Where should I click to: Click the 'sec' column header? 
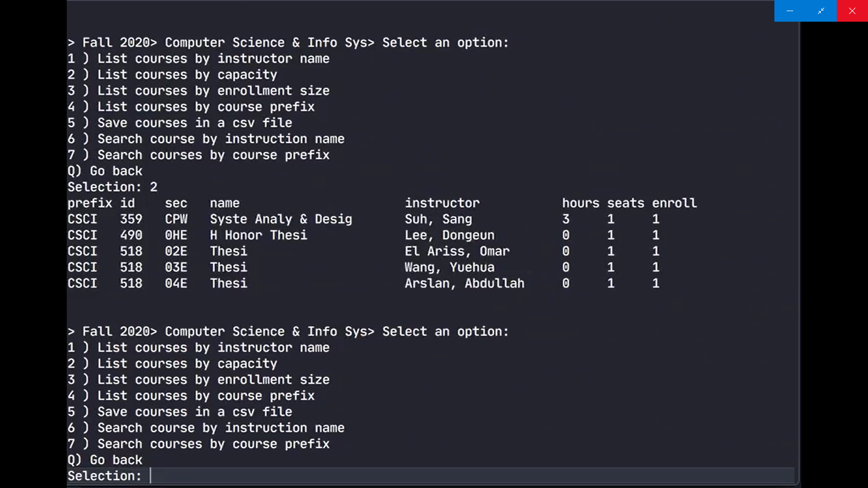coord(176,203)
